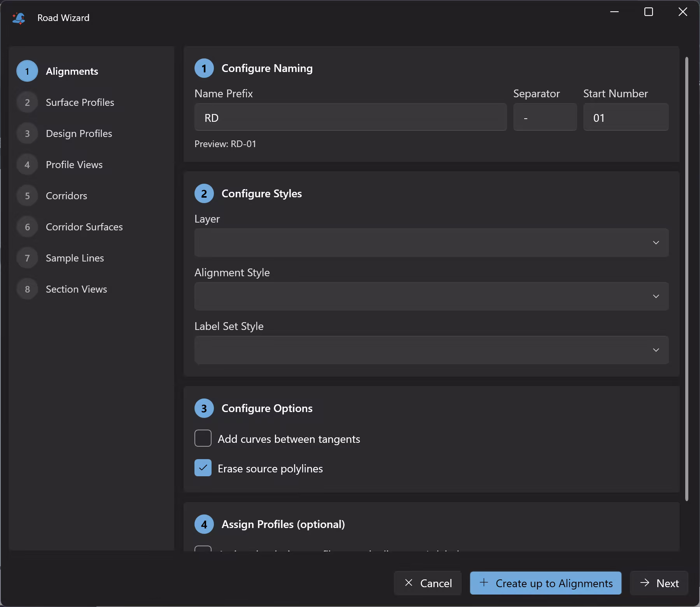Screen dimensions: 700x607
Task: Click the Configure Options heading
Action: pyautogui.click(x=267, y=408)
